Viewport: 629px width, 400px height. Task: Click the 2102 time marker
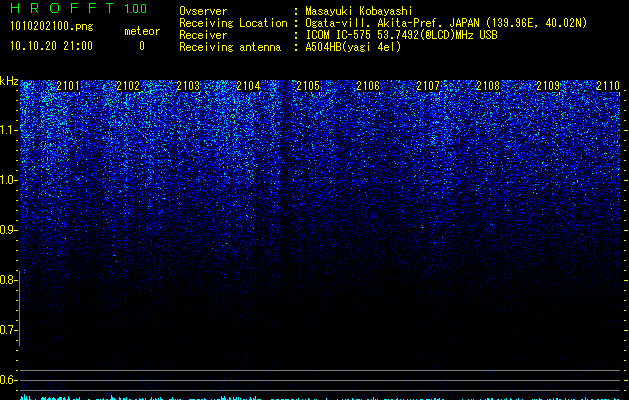[x=128, y=86]
